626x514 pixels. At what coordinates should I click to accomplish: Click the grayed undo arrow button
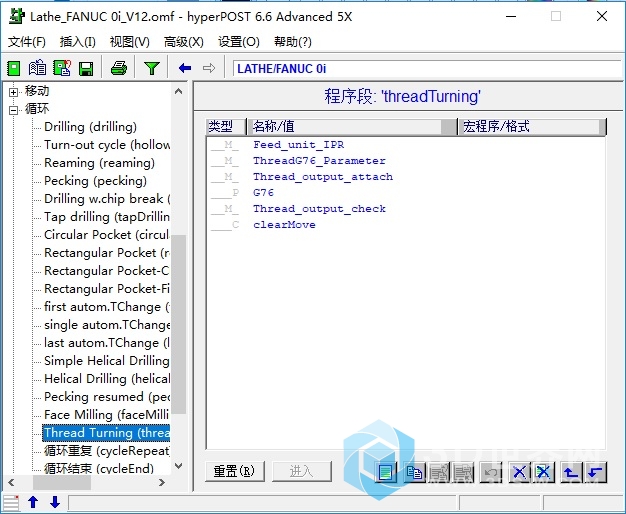pos(491,472)
